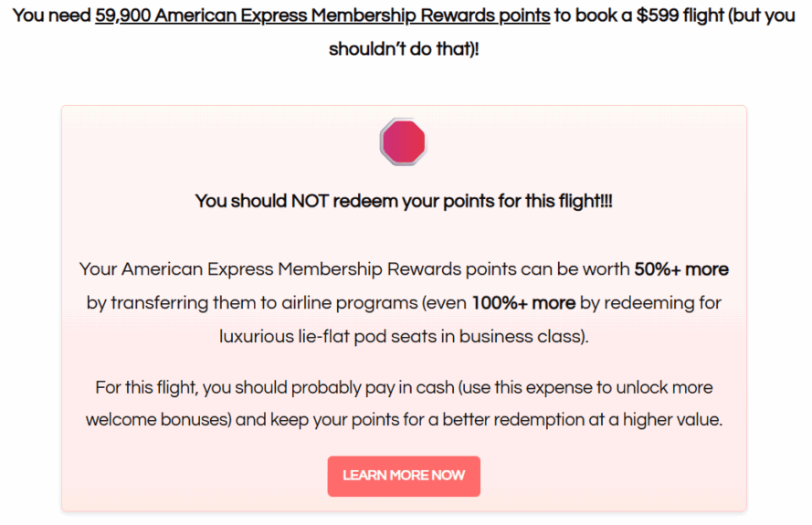Click the 'shouldn't do that)!' heading line
The width and height of the screenshot is (812, 525).
pos(404,49)
